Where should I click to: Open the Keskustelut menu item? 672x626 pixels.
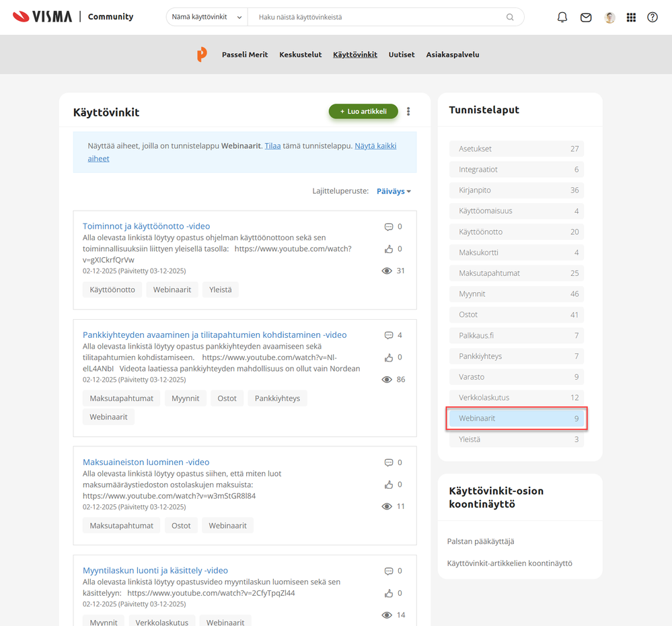click(x=301, y=55)
